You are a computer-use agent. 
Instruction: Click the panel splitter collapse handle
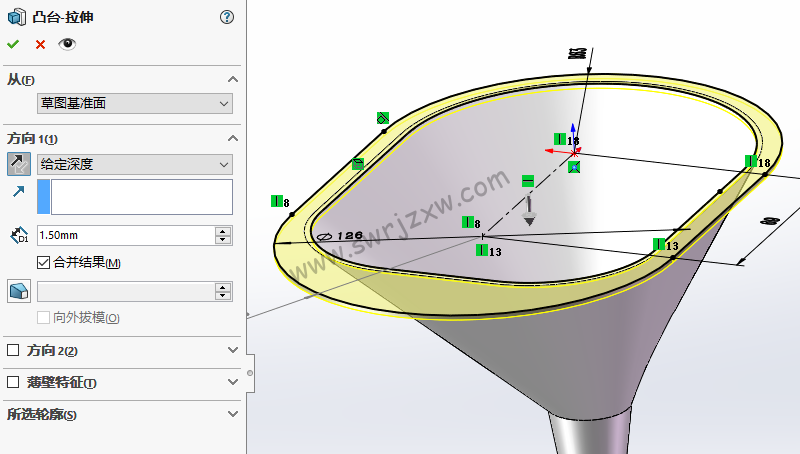point(250,373)
